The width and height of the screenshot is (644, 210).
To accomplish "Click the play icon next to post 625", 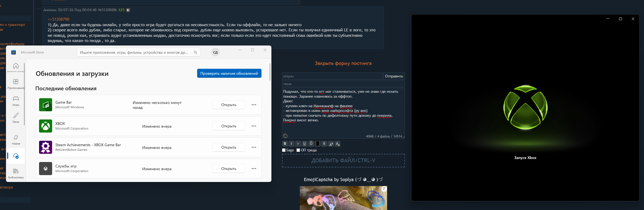I will pos(128,10).
